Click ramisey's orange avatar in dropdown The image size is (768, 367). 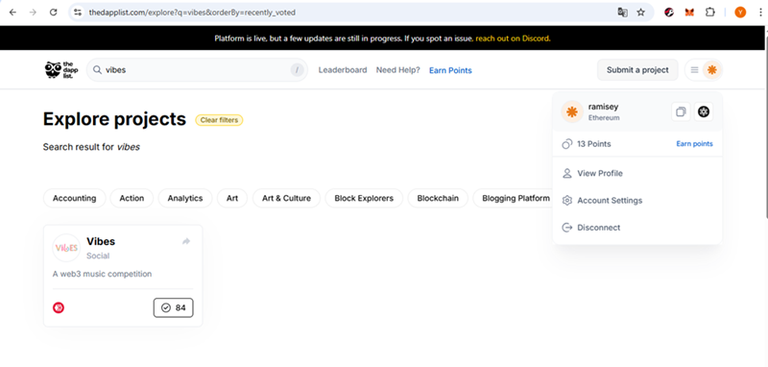[x=572, y=112]
